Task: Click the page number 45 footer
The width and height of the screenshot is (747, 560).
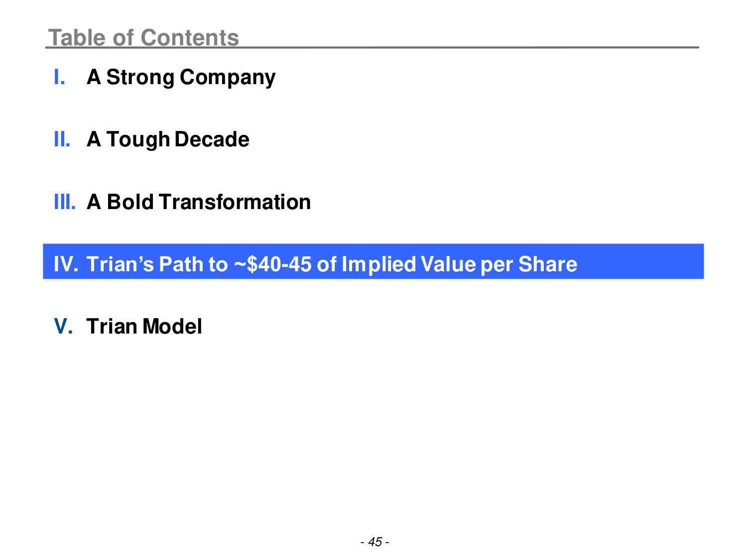Action: (374, 542)
